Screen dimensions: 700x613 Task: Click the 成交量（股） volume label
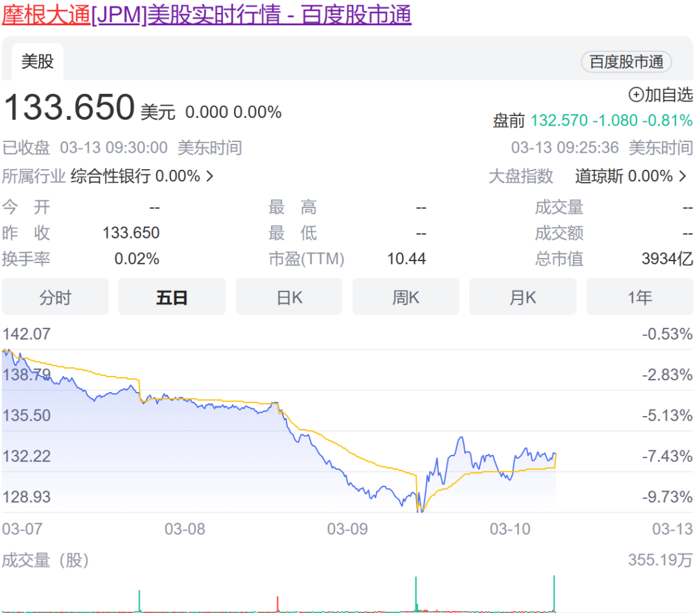coord(45,560)
